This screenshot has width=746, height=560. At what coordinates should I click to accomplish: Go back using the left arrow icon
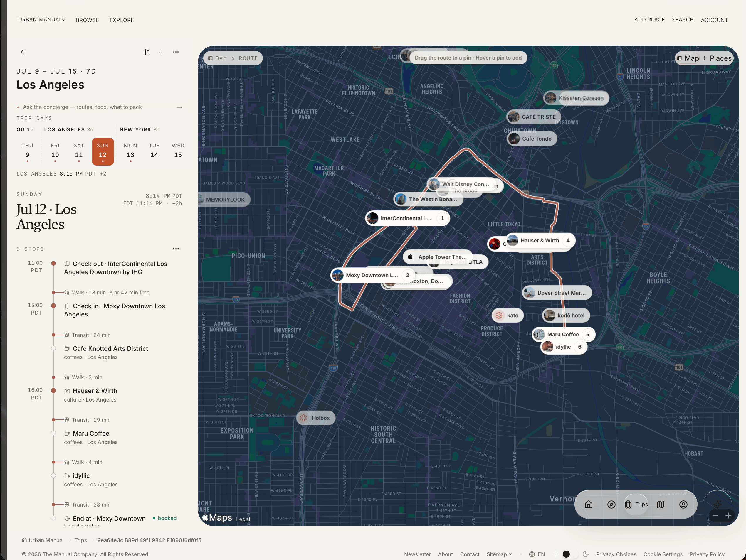(23, 52)
